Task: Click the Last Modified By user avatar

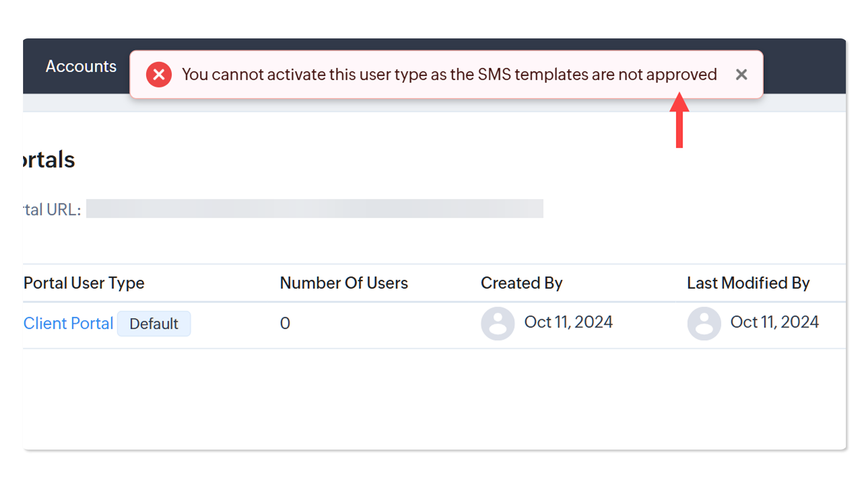Action: tap(704, 324)
